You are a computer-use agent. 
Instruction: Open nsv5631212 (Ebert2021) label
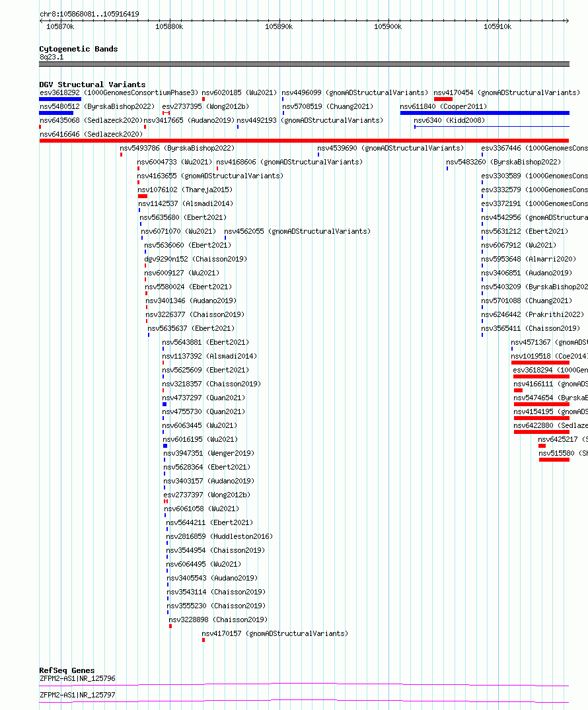[x=525, y=231]
